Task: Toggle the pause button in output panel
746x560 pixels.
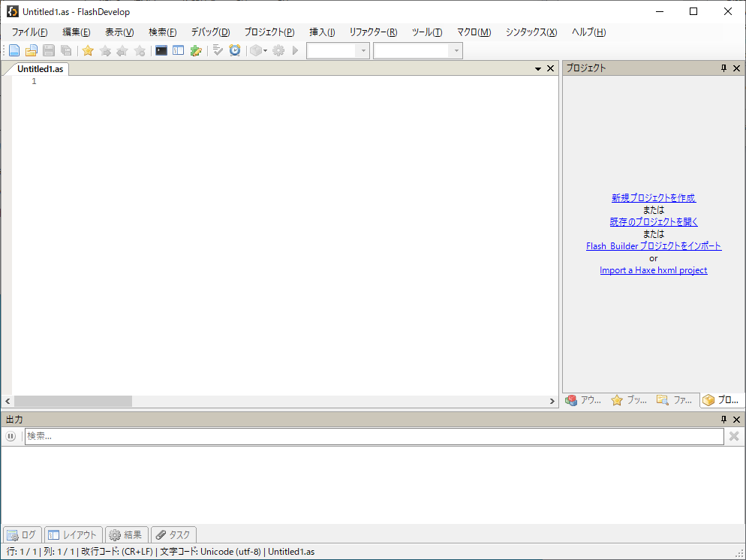Action: click(x=11, y=436)
